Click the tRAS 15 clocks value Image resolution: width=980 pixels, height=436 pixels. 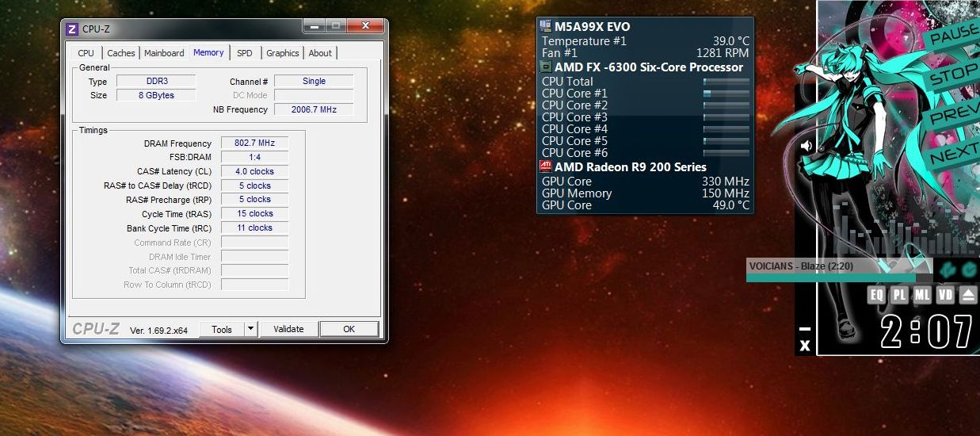tap(254, 213)
